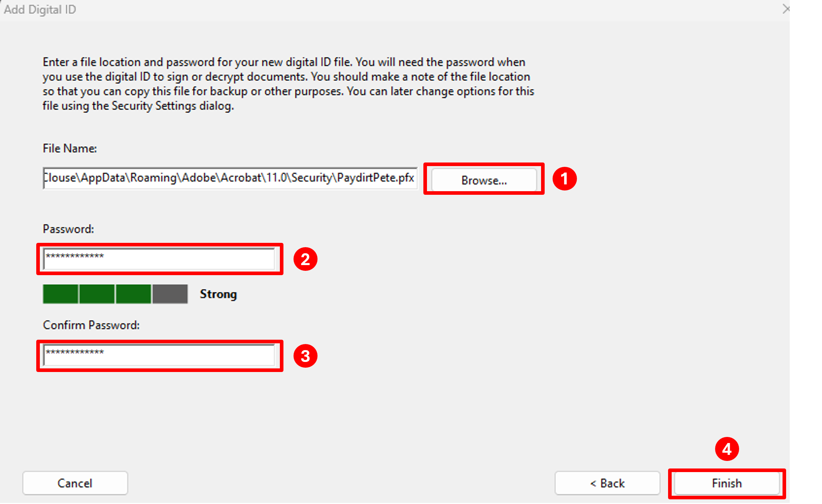The image size is (822, 504).
Task: Click the second green strength bar segment
Action: [97, 294]
